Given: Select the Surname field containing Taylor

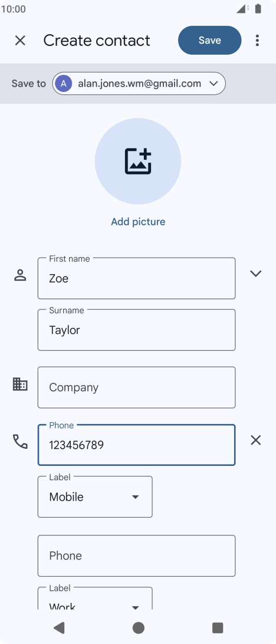Looking at the screenshot, I should click(136, 330).
